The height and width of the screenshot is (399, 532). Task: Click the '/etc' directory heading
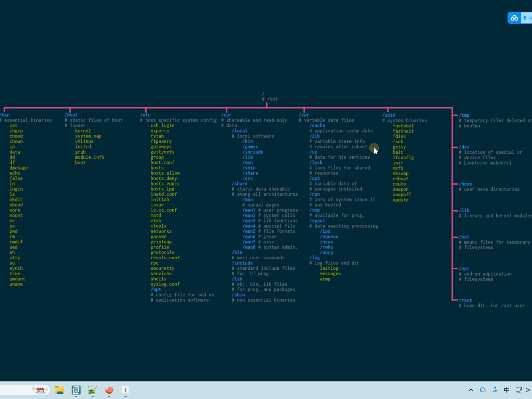click(x=145, y=115)
